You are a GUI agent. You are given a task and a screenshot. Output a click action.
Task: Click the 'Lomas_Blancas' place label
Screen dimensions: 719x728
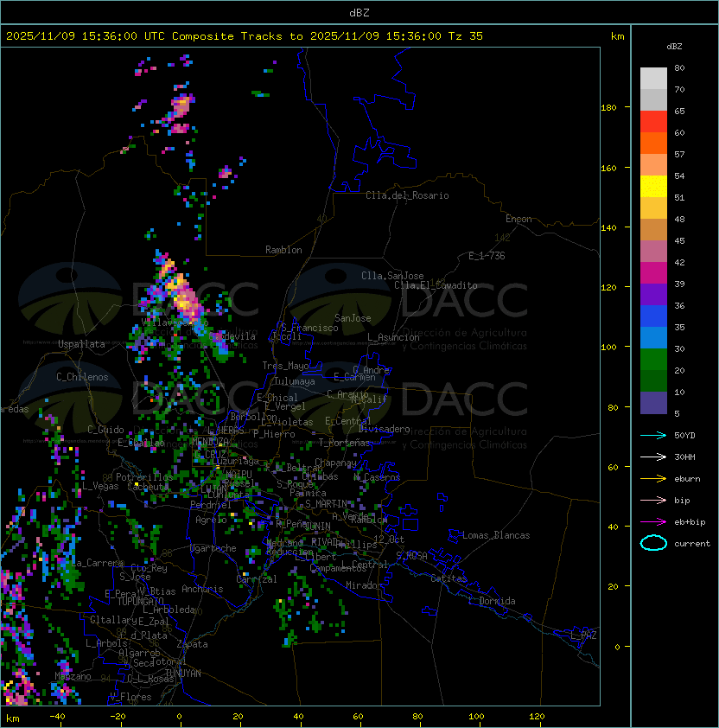(x=496, y=535)
